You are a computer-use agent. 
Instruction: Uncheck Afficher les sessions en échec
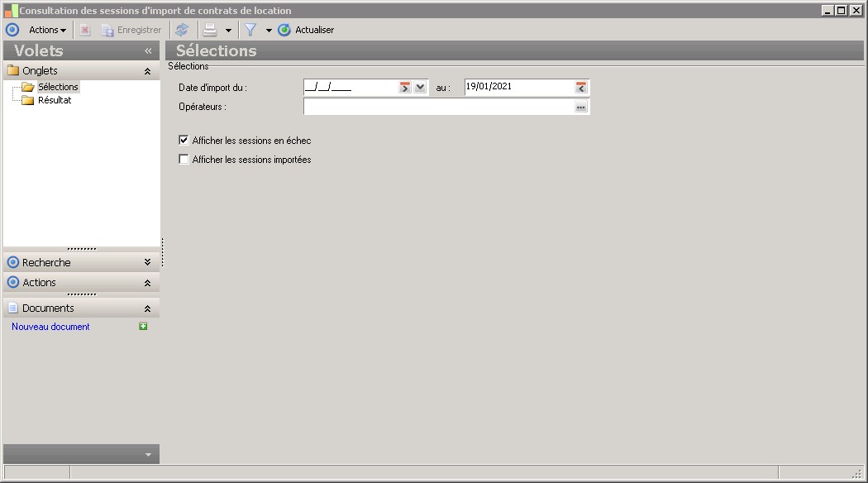pos(184,140)
